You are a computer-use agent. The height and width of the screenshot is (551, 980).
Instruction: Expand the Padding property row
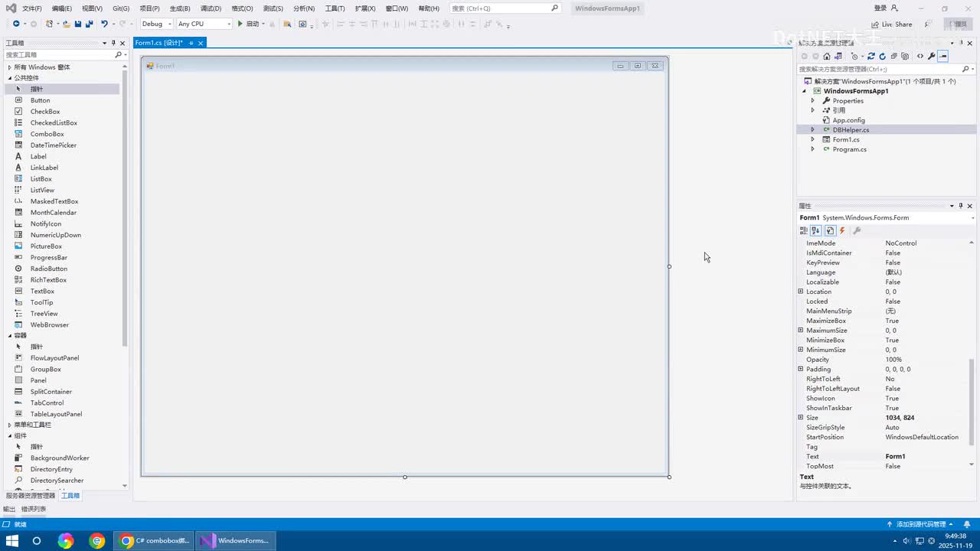tap(801, 369)
